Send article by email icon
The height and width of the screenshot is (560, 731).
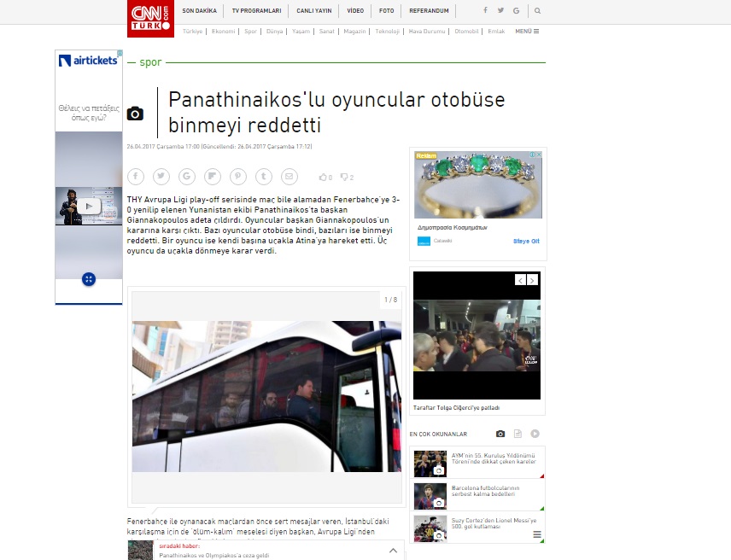[x=289, y=176]
